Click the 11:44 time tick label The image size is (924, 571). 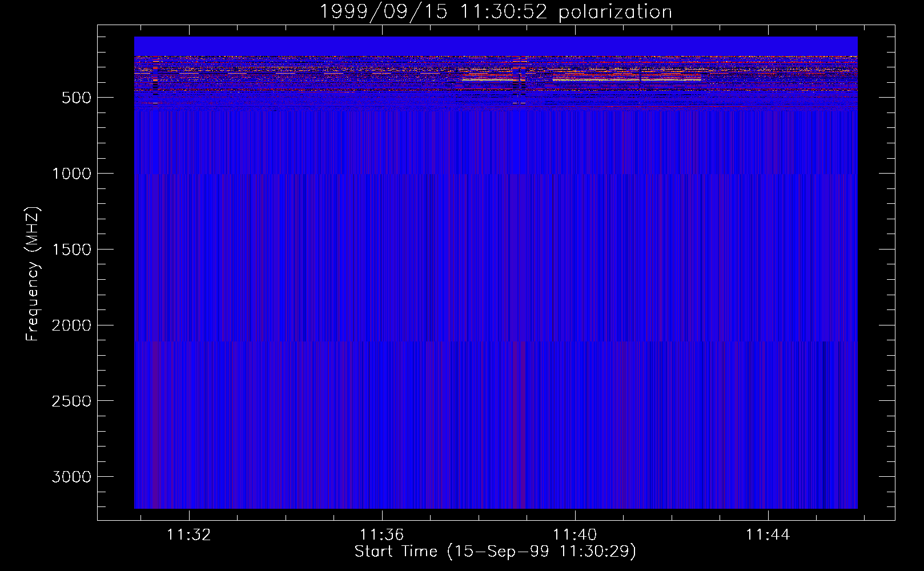tap(768, 535)
